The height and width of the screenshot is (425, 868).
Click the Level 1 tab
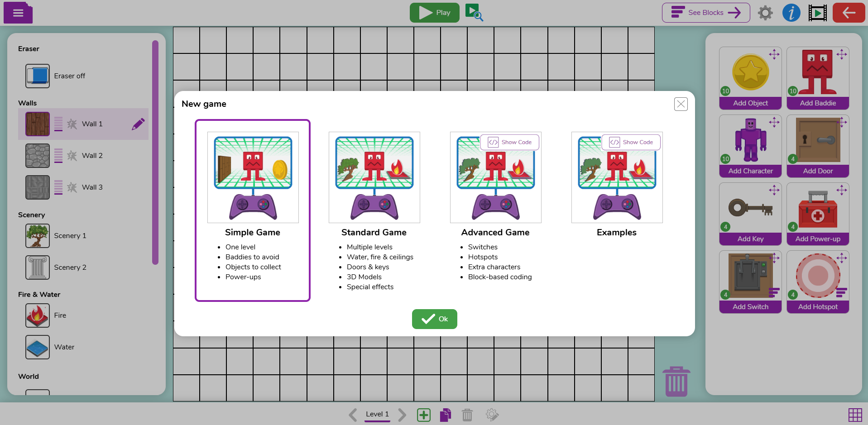pyautogui.click(x=377, y=414)
